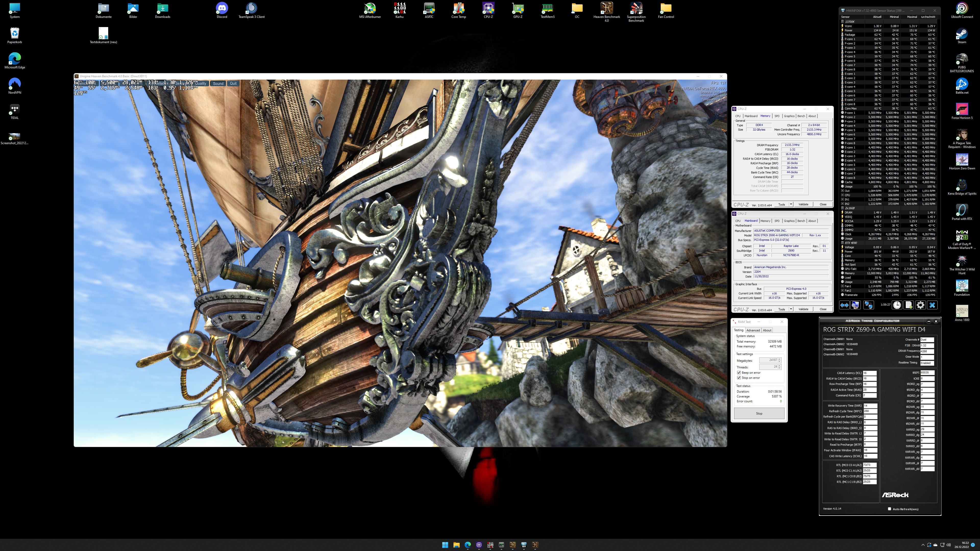Open GPU-Z desktop shortcut
The width and height of the screenshot is (980, 551).
pos(518,10)
